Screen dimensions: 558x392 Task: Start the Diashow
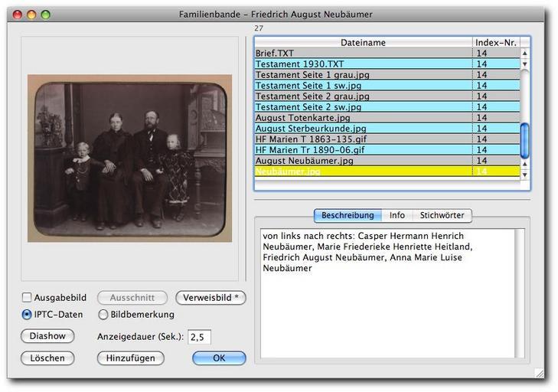point(47,336)
